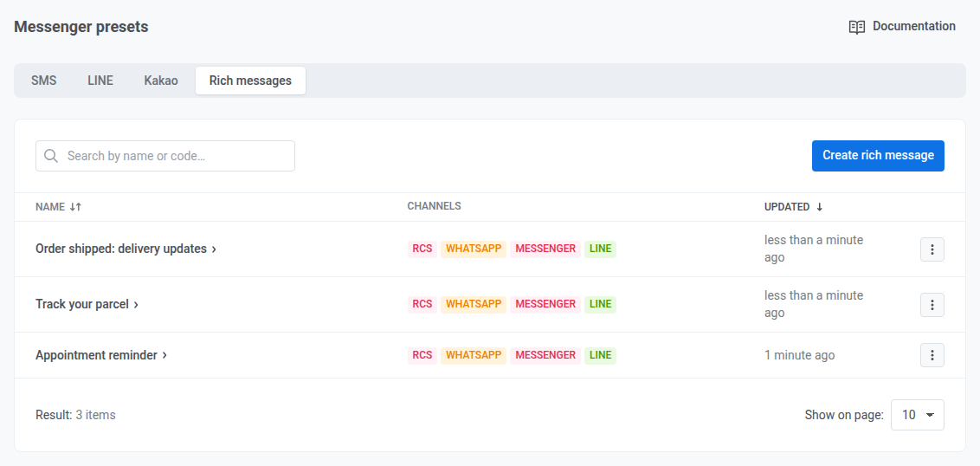Open the Documentation link

902,27
